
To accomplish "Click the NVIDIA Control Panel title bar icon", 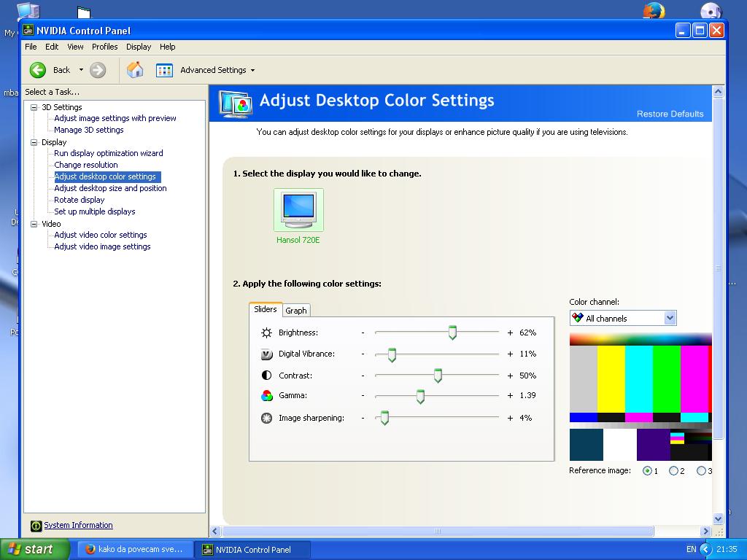I will (28, 31).
